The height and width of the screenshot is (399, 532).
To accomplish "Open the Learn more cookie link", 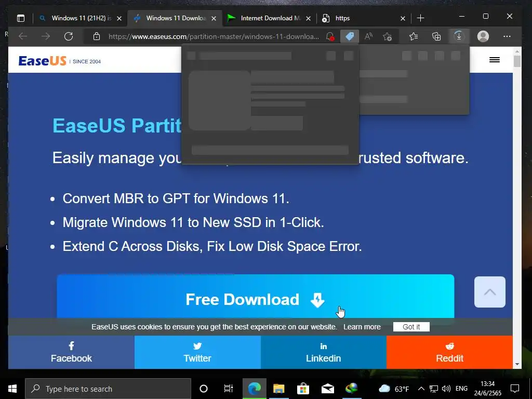I will tap(362, 327).
